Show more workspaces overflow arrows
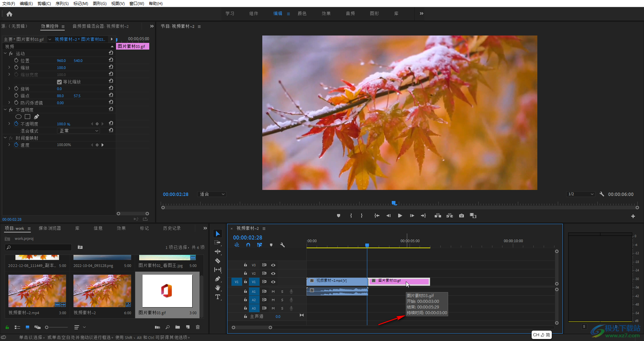Image resolution: width=644 pixels, height=341 pixels. 422,13
